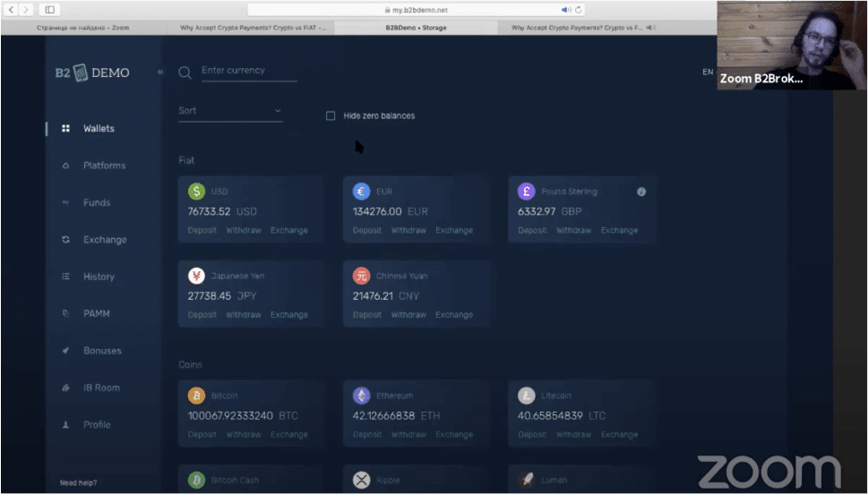Click the B2 DEMO logo
This screenshot has height=494, width=868.
pos(92,72)
